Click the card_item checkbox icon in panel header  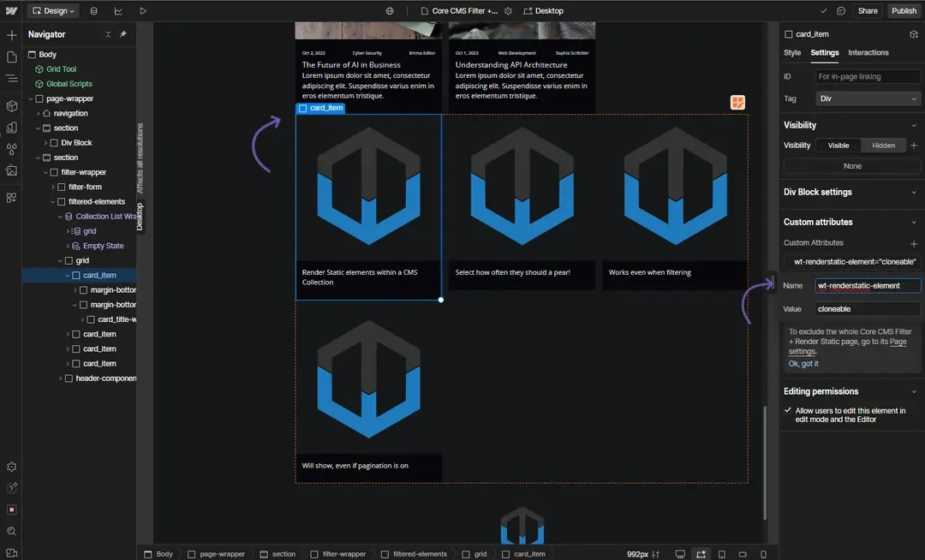[x=788, y=34]
